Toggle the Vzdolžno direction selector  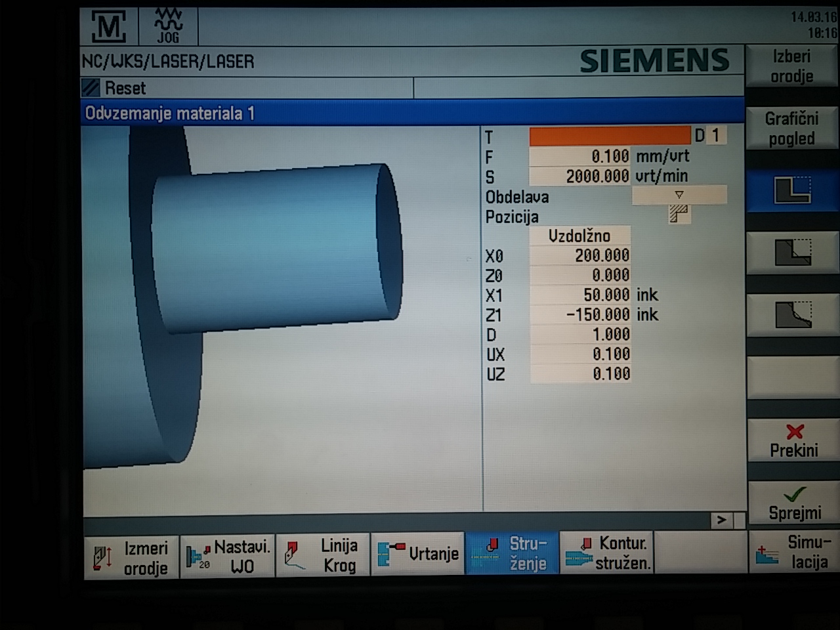[579, 236]
